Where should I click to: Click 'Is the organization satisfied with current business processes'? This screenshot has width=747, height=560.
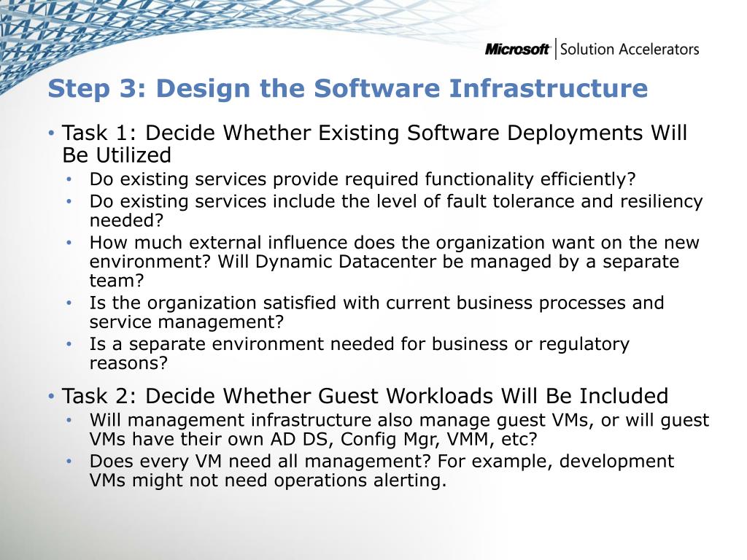[376, 312]
